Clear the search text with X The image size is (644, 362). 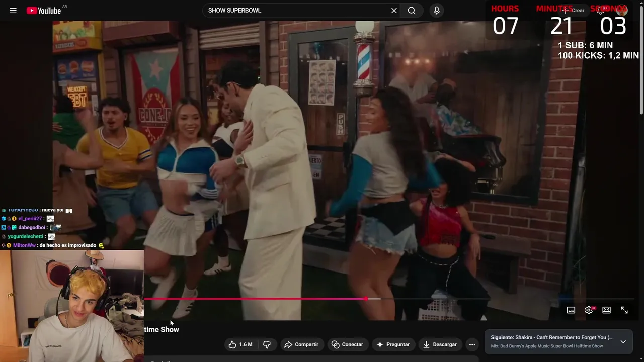point(394,11)
